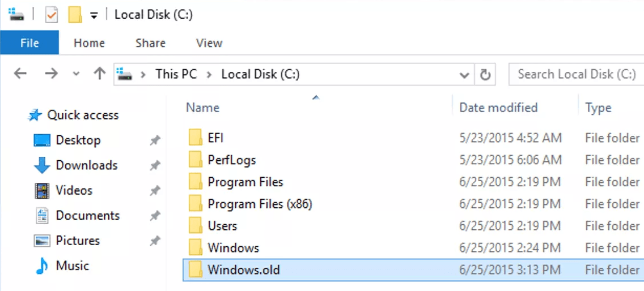Click This PC in the address breadcrumb
Image resolution: width=644 pixels, height=291 pixels.
coord(176,74)
